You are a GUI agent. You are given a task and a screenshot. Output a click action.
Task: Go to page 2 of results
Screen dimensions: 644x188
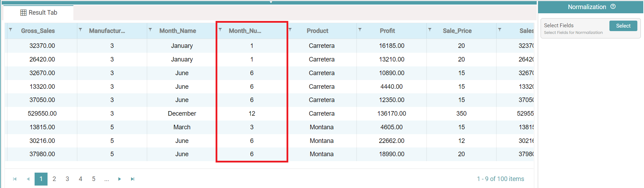(54, 179)
